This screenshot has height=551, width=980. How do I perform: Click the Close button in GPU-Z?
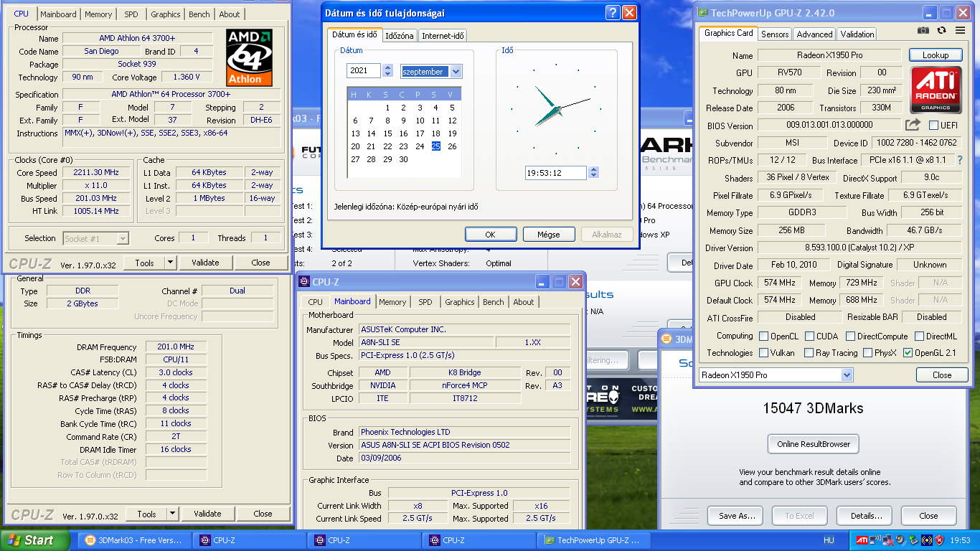pyautogui.click(x=942, y=375)
